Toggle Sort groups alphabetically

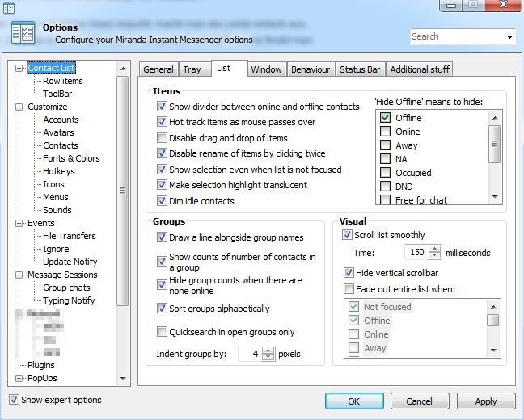point(162,309)
